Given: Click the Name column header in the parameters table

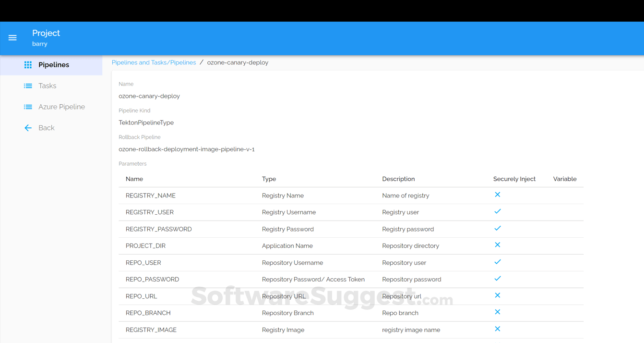Looking at the screenshot, I should [x=134, y=179].
